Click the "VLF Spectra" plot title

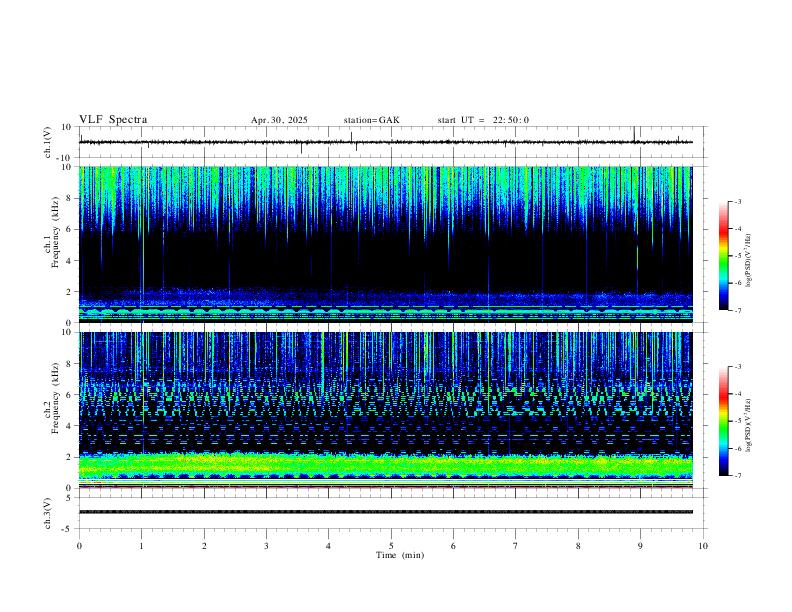[113, 120]
